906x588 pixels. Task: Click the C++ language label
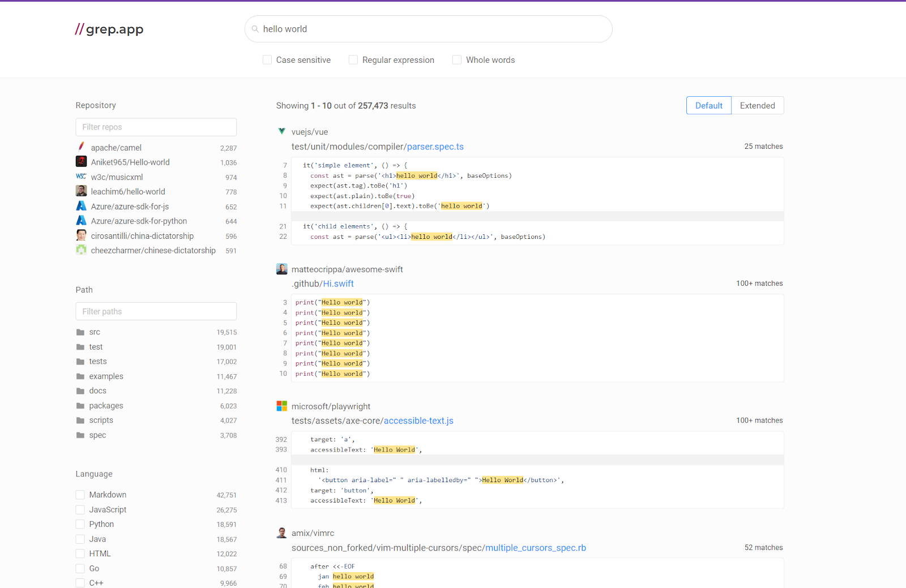point(96,583)
